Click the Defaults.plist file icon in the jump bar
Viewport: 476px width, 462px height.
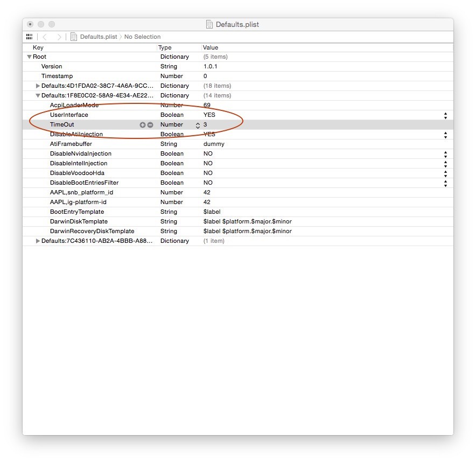tap(74, 37)
